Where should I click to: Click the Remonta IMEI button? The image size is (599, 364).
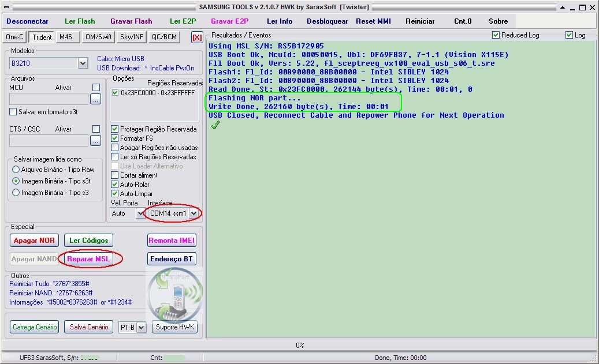coord(172,241)
